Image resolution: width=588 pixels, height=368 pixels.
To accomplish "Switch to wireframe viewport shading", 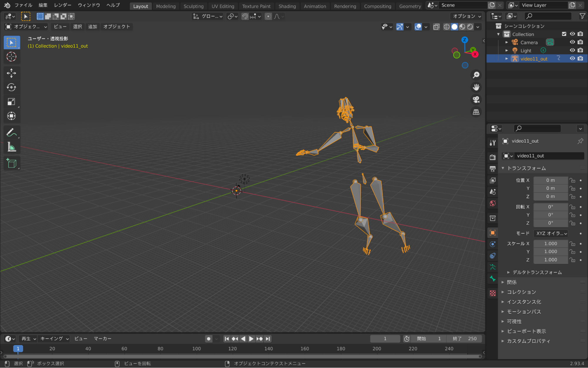I will tap(447, 27).
